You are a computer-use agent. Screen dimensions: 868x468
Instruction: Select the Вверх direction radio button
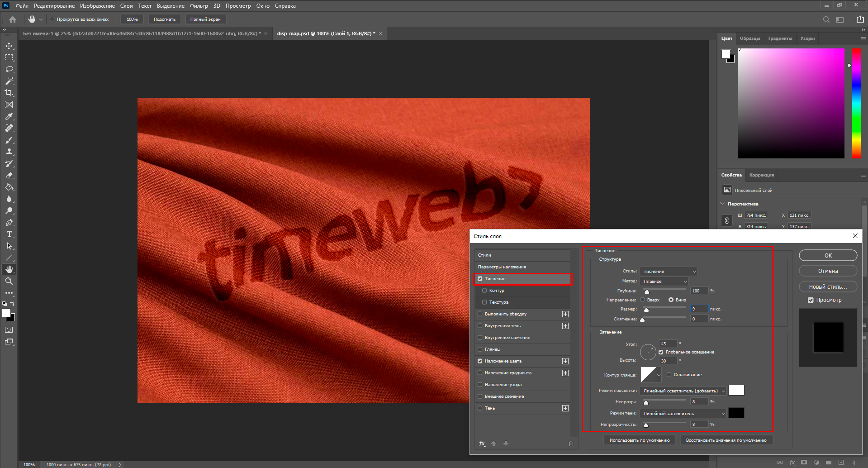(643, 300)
